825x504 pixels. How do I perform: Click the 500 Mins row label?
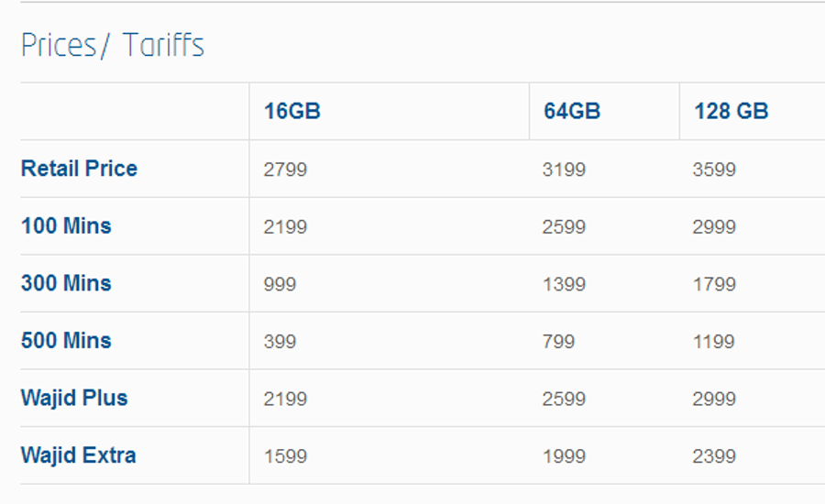66,340
